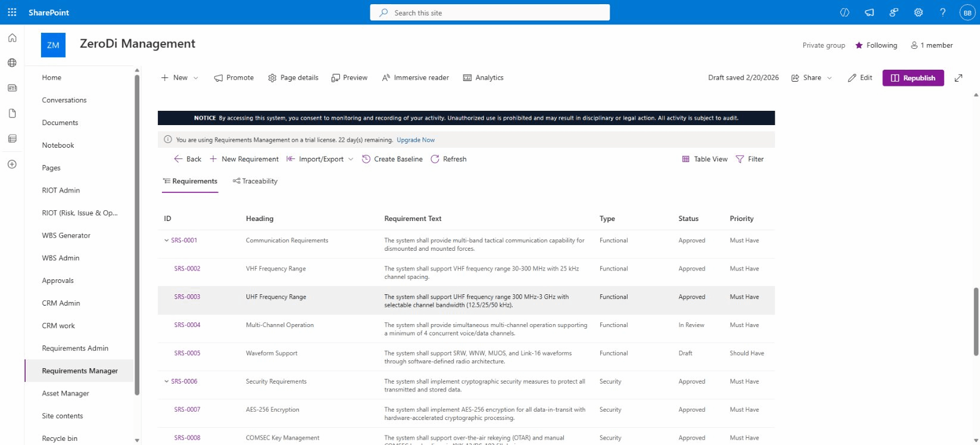Click Promote in the page toolbar
980x445 pixels.
tap(234, 78)
